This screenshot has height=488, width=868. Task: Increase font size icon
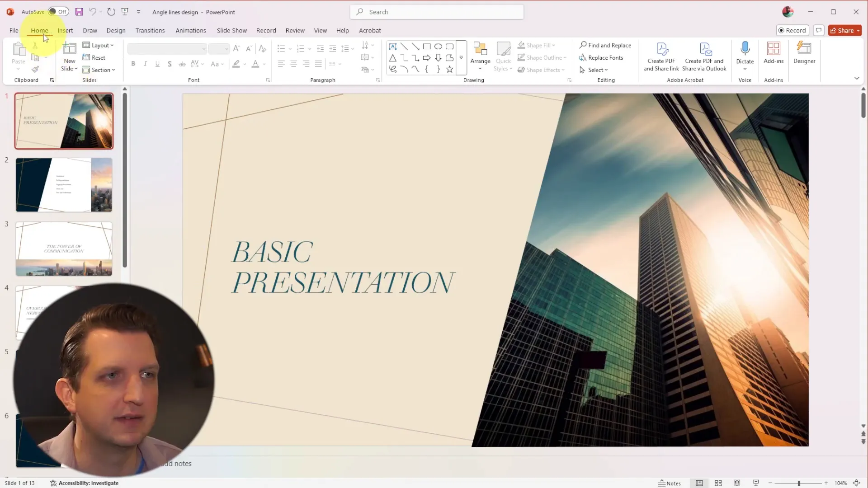(x=236, y=48)
